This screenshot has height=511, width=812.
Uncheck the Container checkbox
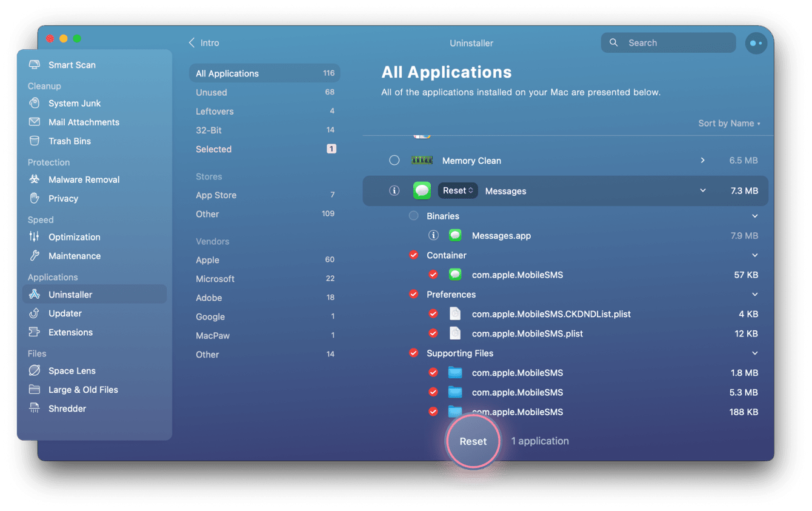pos(414,255)
